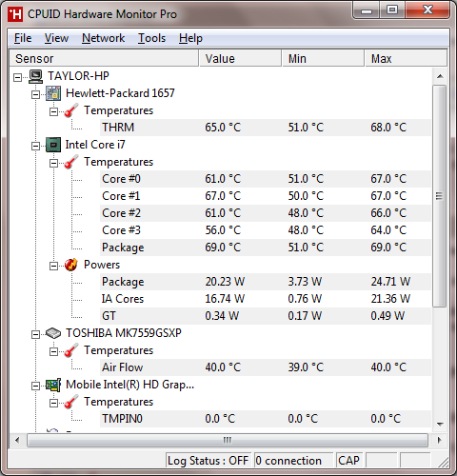The image size is (457, 476).
Task: Select the GT power row
Action: click(266, 316)
